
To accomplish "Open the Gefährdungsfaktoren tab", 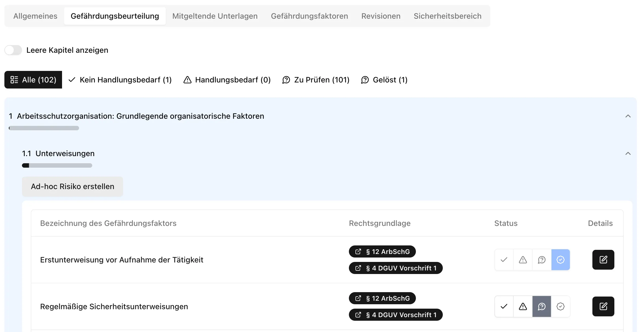I will pos(309,16).
